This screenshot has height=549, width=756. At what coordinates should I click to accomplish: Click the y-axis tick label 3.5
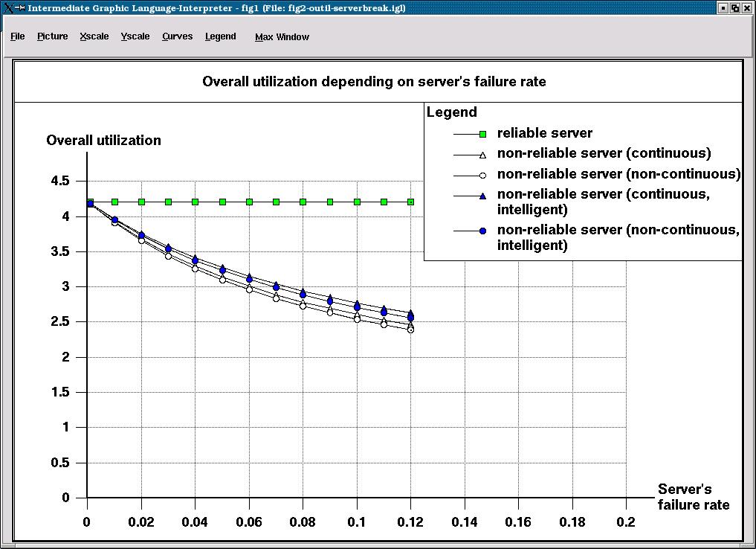(x=60, y=252)
